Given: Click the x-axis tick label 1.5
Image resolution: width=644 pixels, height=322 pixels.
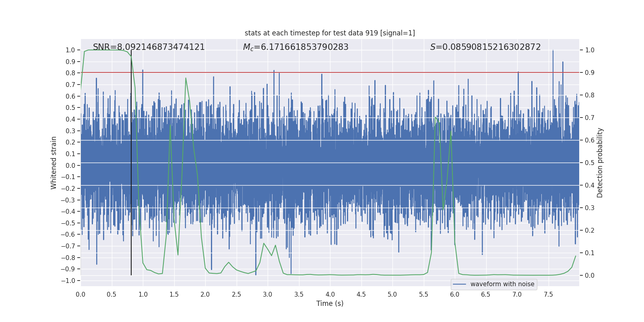Looking at the screenshot, I should click(x=174, y=294).
